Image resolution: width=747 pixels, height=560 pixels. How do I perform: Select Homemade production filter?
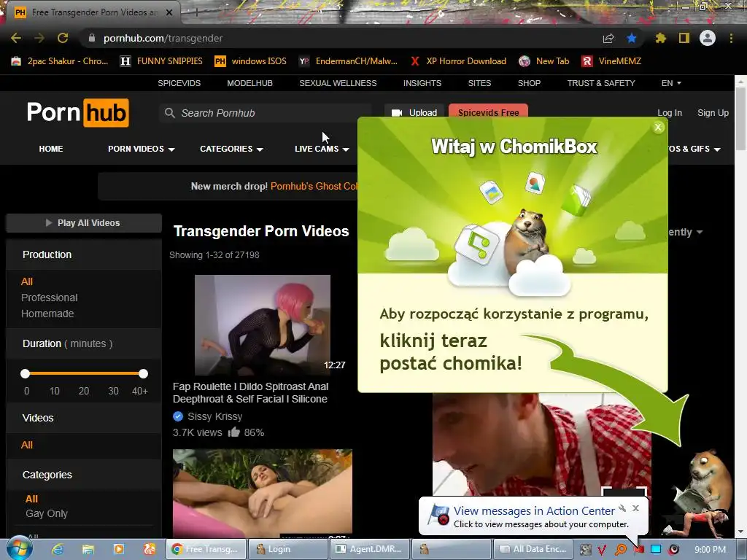[x=47, y=314]
